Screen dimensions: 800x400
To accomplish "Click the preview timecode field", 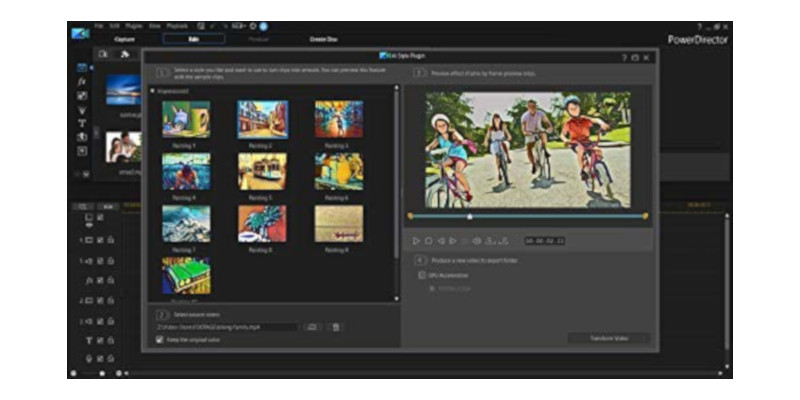I will pyautogui.click(x=545, y=241).
